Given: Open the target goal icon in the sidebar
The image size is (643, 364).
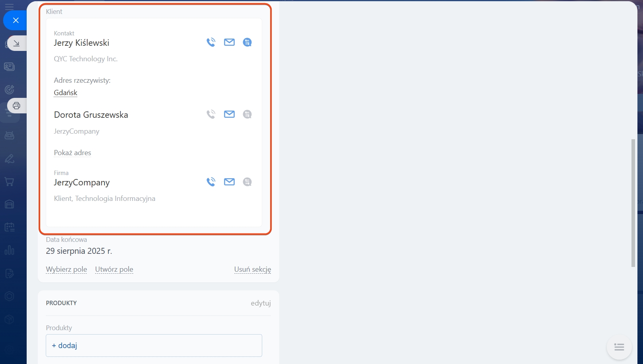Looking at the screenshot, I should click(10, 90).
